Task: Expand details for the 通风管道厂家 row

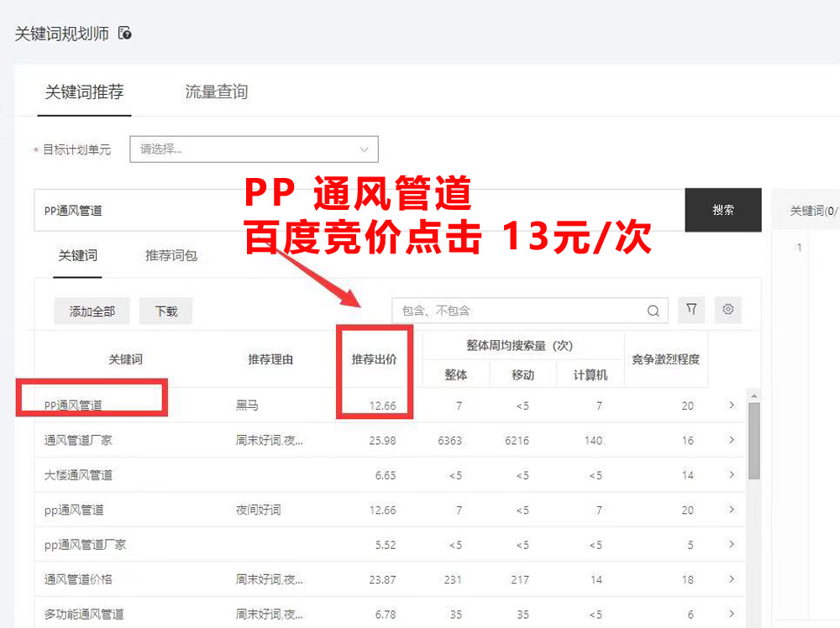Action: (x=731, y=440)
